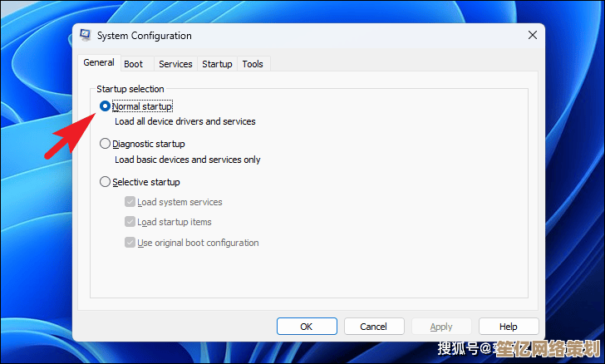The image size is (605, 364).
Task: Click the Cancel button
Action: click(x=374, y=327)
